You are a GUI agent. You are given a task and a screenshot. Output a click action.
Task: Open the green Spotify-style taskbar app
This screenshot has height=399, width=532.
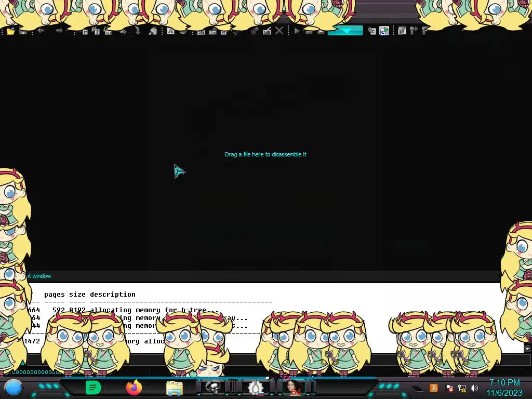click(x=94, y=388)
